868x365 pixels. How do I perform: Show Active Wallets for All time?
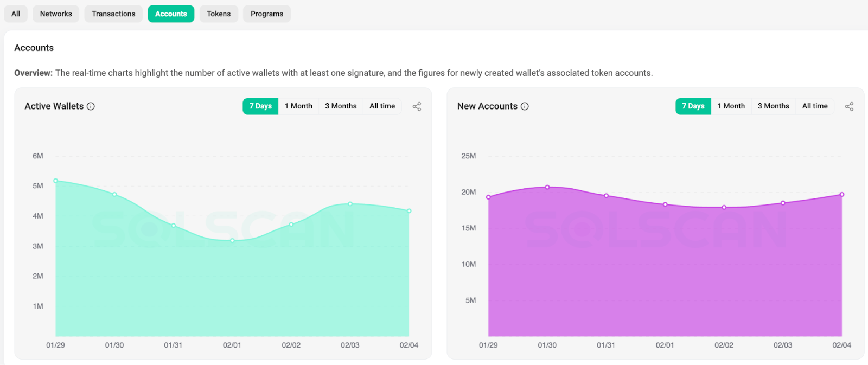382,106
